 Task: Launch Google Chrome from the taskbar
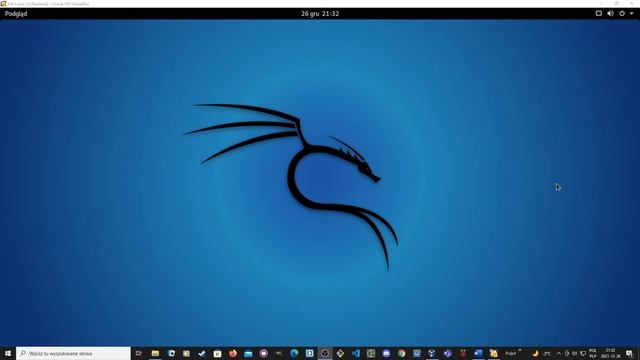[402, 353]
